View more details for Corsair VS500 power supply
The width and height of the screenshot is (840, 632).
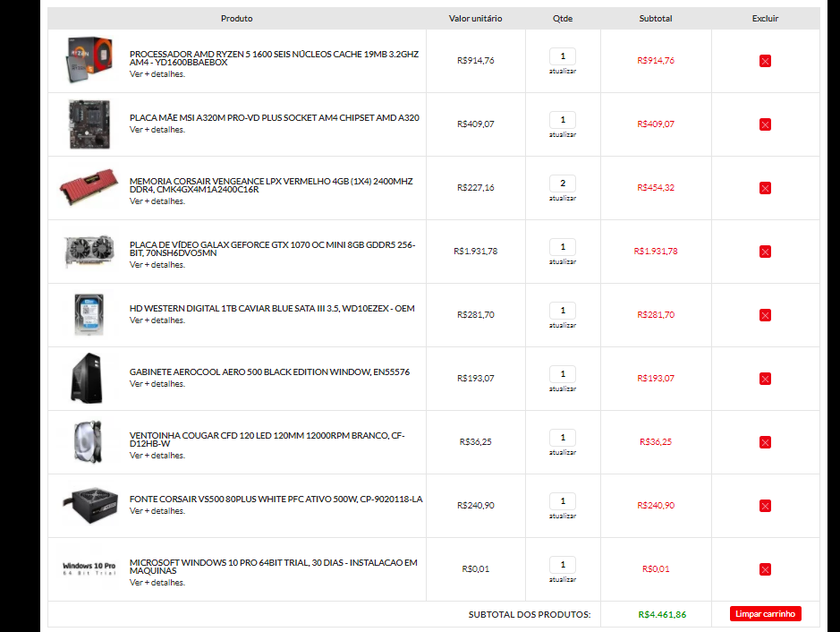(157, 511)
